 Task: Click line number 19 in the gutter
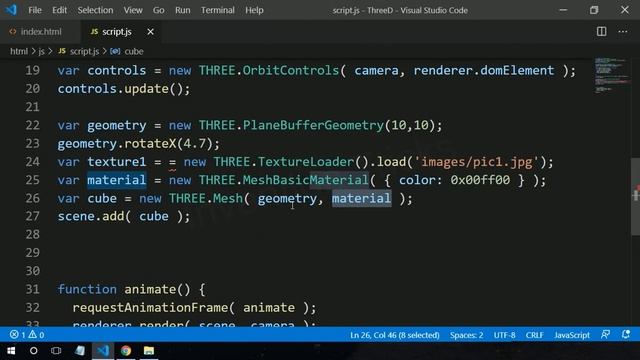click(33, 71)
